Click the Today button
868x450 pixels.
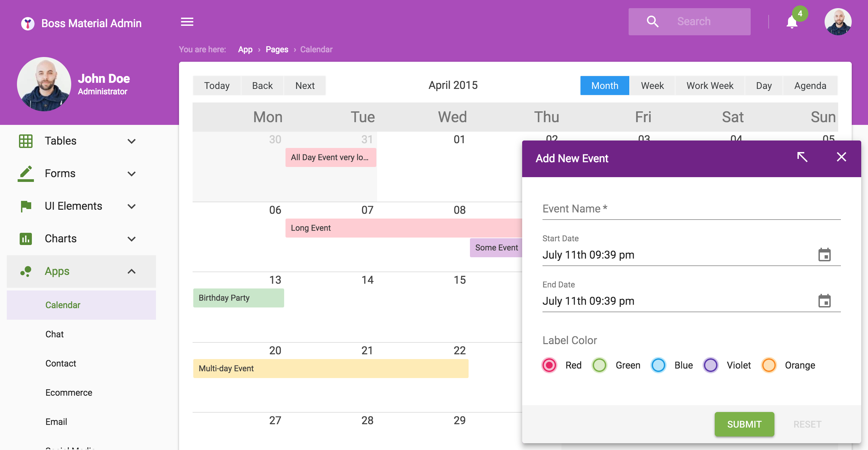[216, 86]
